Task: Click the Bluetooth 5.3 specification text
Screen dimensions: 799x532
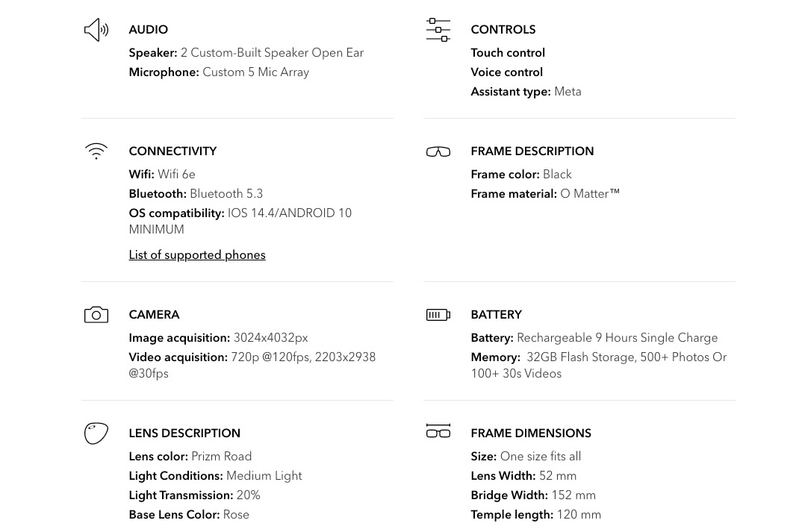Action: pos(226,194)
